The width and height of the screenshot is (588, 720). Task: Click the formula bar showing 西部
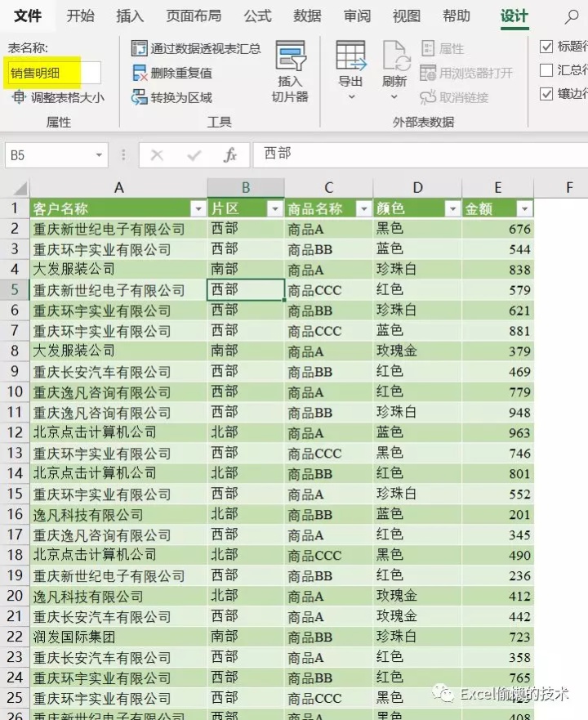tap(420, 154)
